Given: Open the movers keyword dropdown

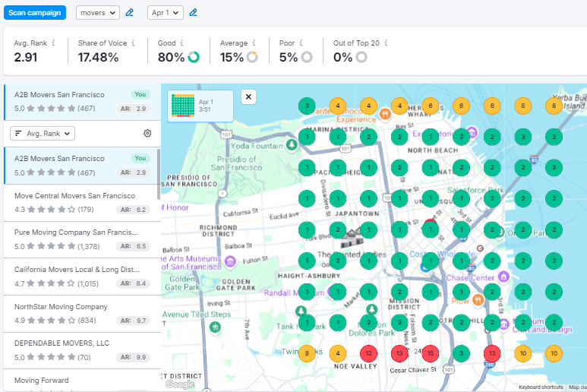Looking at the screenshot, I should pos(98,13).
